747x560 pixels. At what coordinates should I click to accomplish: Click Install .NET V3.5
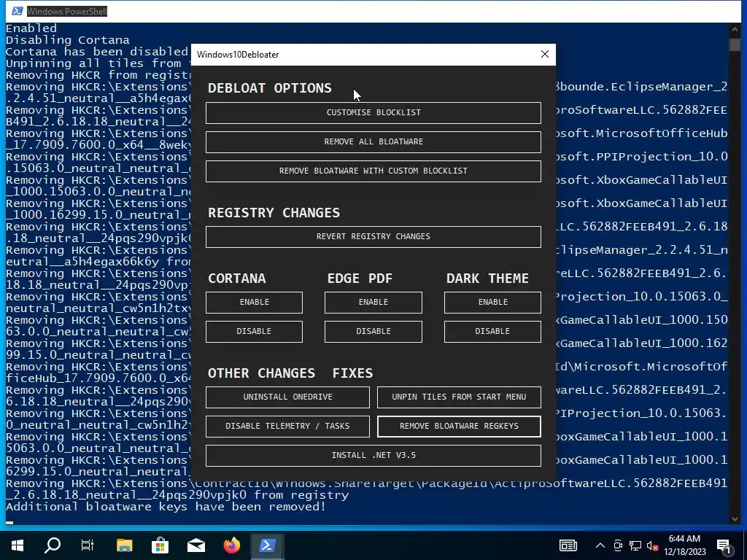373,455
